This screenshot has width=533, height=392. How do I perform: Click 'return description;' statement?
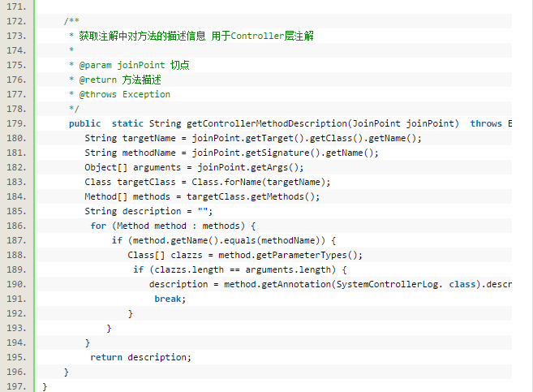point(140,358)
